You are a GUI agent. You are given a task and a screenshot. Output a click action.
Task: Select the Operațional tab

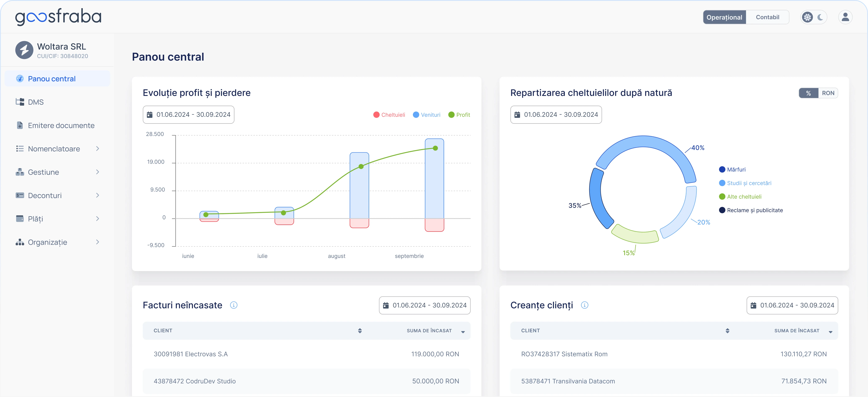coord(724,17)
